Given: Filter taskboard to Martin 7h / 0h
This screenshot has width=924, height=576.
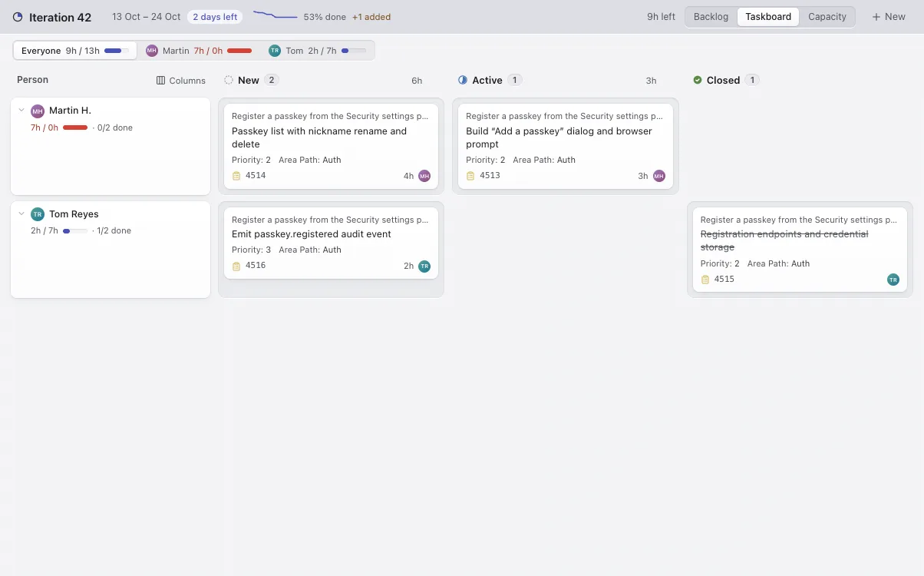Looking at the screenshot, I should pyautogui.click(x=200, y=51).
